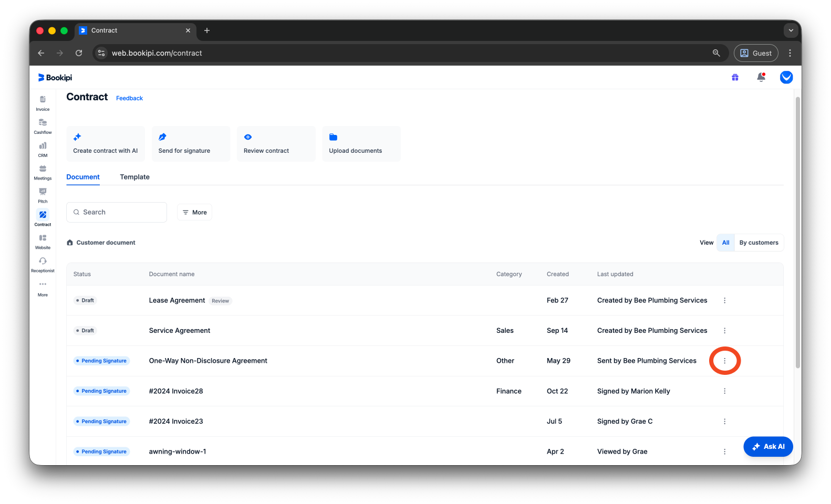Open Website in the sidebar
Image resolution: width=831 pixels, height=504 pixels.
tap(43, 241)
